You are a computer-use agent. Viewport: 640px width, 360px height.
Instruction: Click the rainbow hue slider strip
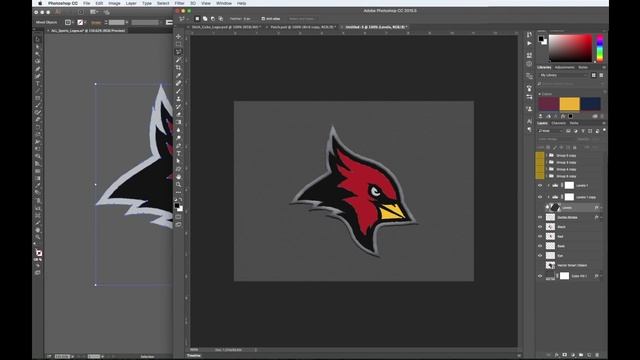click(600, 49)
